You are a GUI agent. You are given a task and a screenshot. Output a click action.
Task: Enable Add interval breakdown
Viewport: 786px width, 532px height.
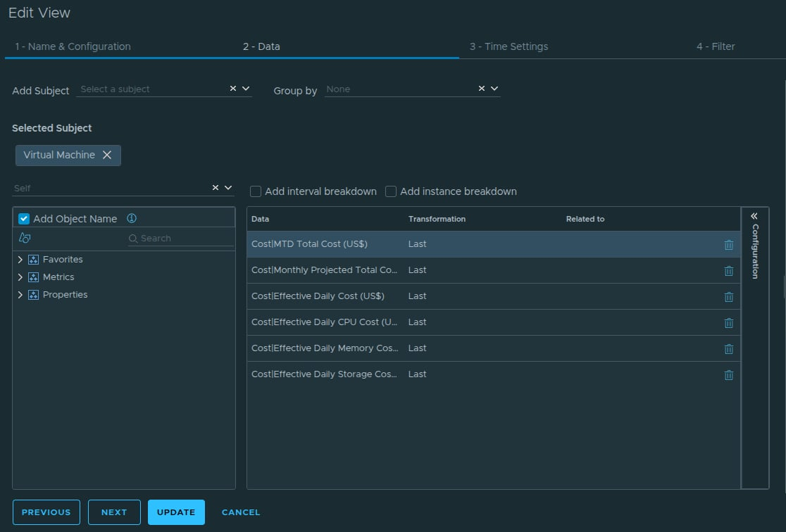point(255,191)
